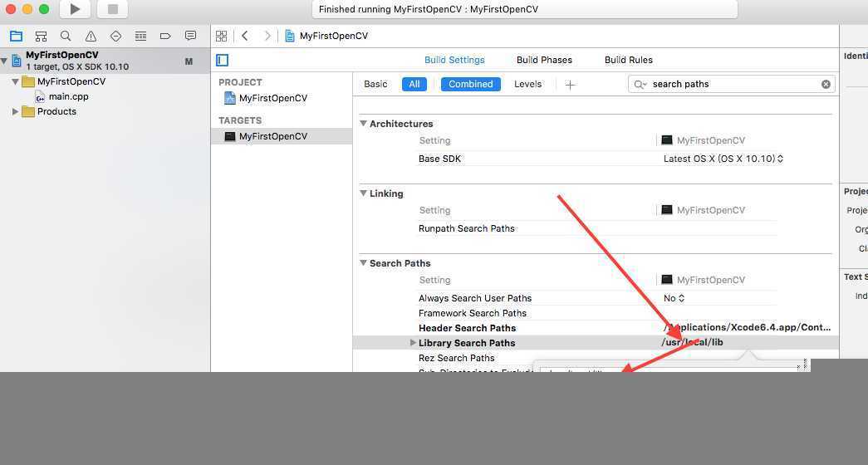The image size is (868, 465).
Task: Collapse the Architectures section
Action: tap(364, 124)
